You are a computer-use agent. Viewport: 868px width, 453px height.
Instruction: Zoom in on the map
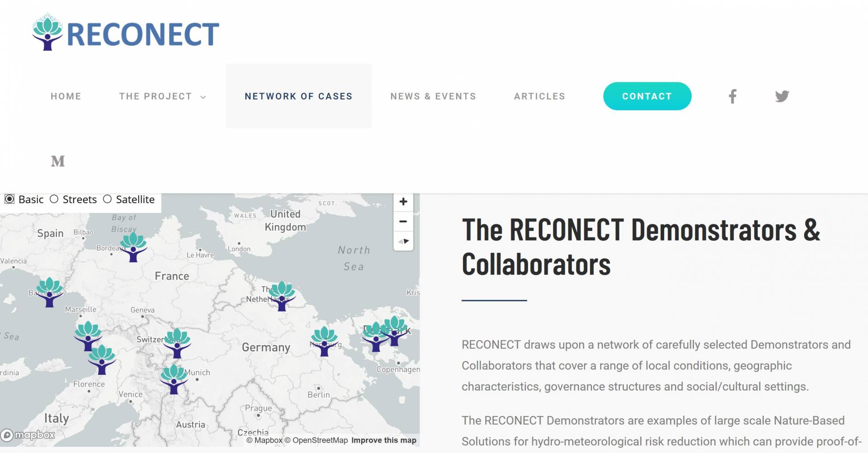(403, 202)
